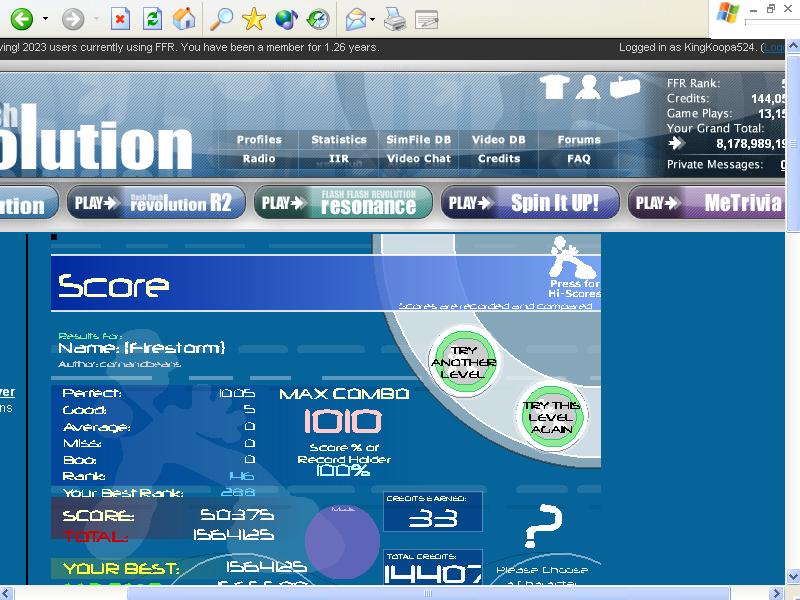
Task: Click the user silhouette profile icon
Action: click(588, 87)
